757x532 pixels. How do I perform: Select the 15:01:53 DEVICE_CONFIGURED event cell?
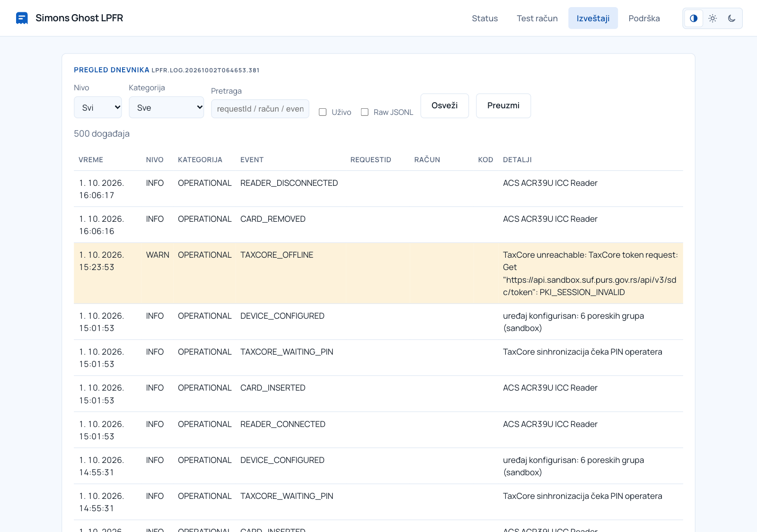pyautogui.click(x=282, y=316)
